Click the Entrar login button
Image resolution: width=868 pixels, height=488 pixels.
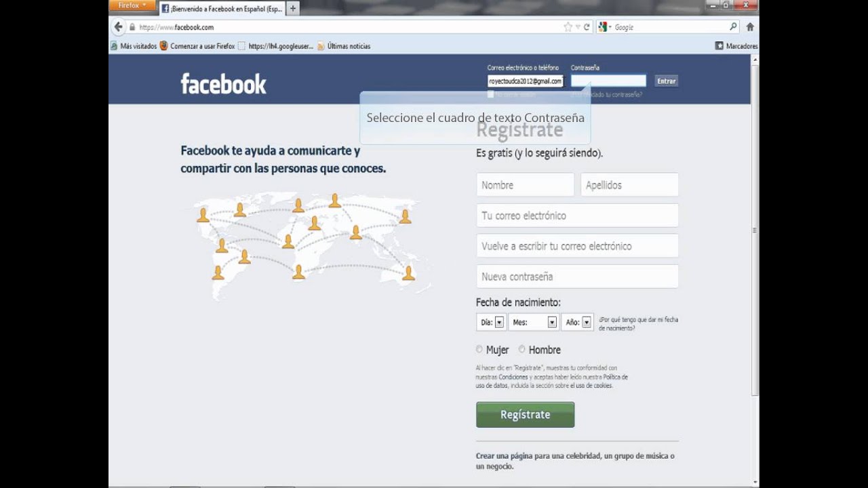[666, 81]
